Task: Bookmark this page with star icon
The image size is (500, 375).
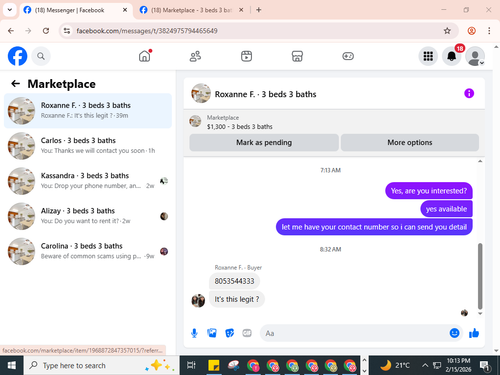Action: pos(447,31)
